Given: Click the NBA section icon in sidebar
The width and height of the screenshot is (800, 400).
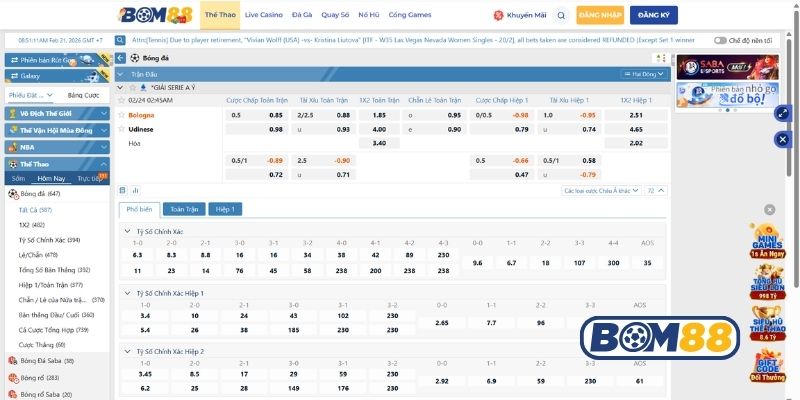Looking at the screenshot, I should tap(13, 147).
